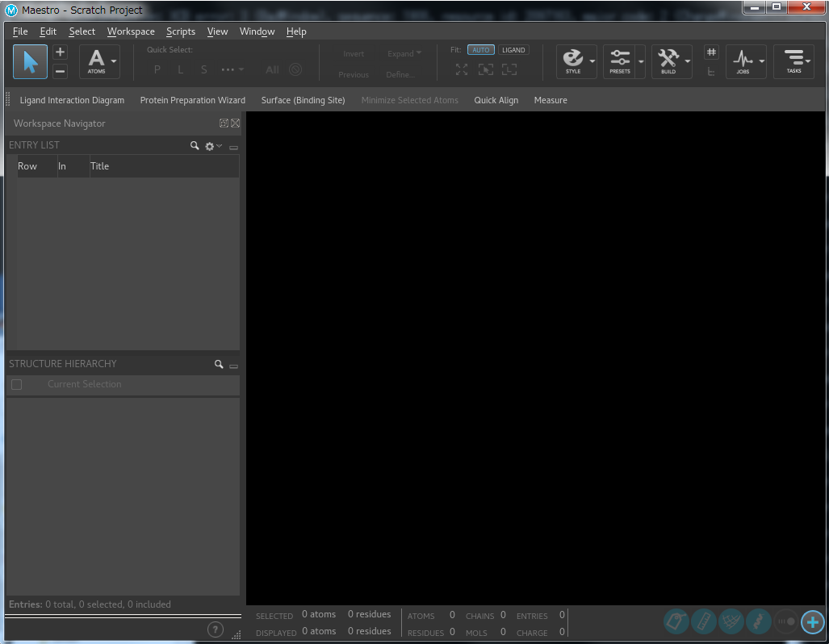Select the arrow pick tool

(30, 61)
